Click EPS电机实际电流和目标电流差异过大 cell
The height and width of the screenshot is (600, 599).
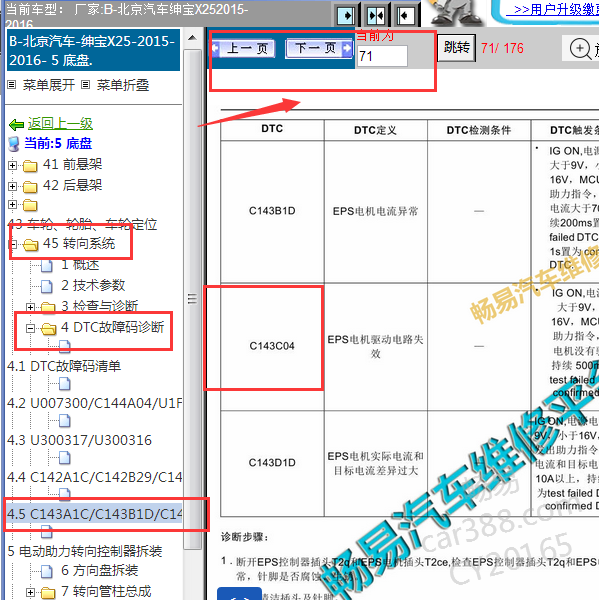click(x=375, y=463)
